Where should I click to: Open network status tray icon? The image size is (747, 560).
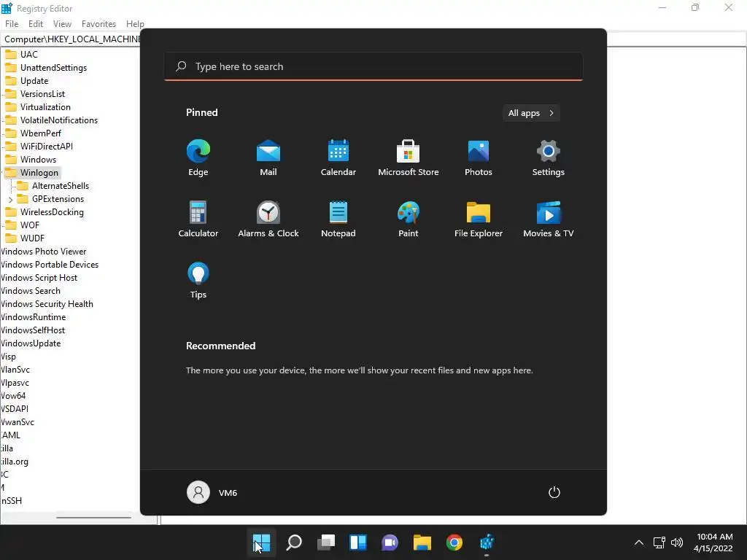(x=659, y=542)
